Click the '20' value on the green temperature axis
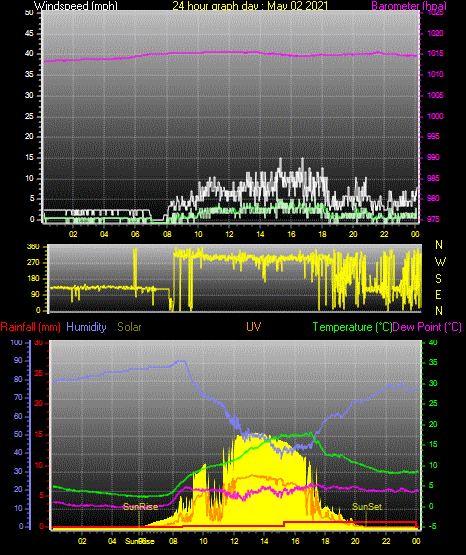The height and width of the screenshot is (555, 466). coord(433,424)
